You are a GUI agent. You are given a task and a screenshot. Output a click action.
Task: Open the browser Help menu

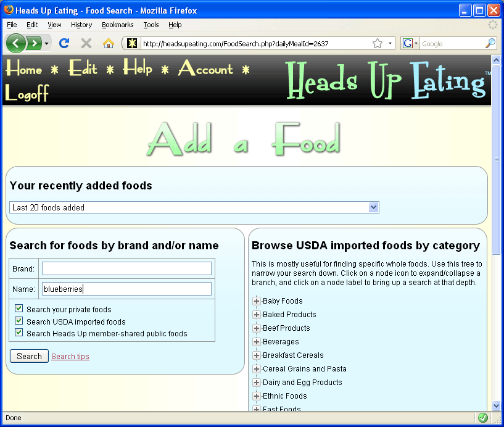(x=175, y=25)
